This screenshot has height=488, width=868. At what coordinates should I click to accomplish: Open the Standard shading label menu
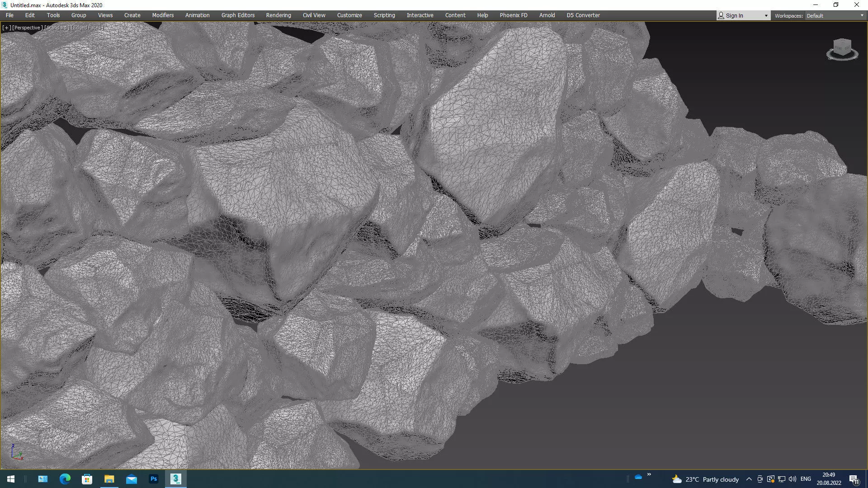point(57,28)
